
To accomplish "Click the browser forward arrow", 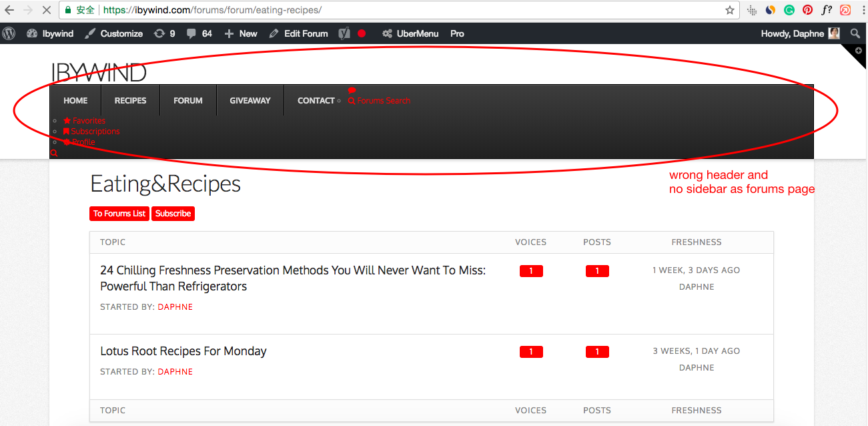I will (x=28, y=10).
